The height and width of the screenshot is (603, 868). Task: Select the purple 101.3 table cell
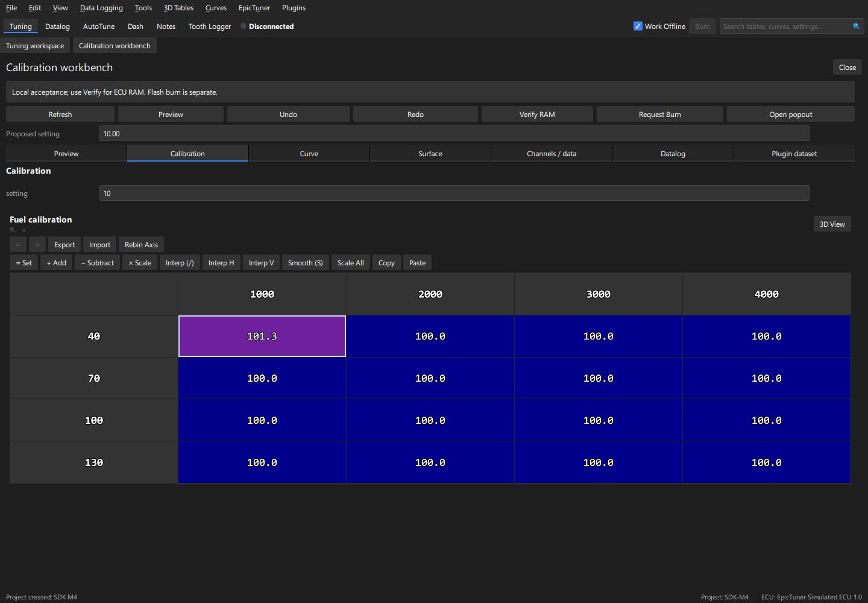click(x=262, y=336)
